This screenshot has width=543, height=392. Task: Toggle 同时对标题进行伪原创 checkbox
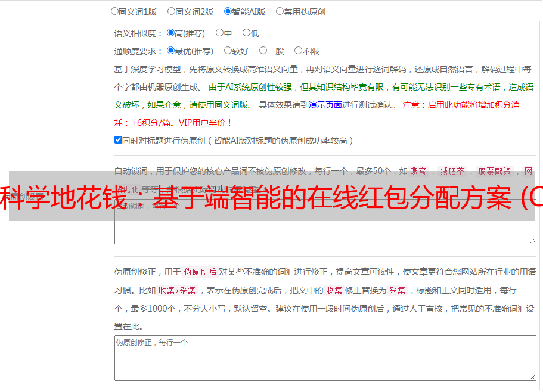[118, 140]
